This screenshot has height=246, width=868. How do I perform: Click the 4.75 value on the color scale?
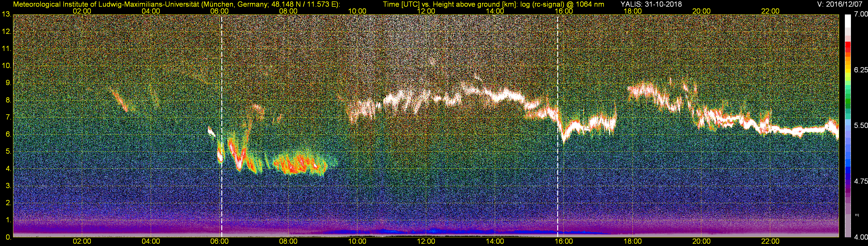860,181
